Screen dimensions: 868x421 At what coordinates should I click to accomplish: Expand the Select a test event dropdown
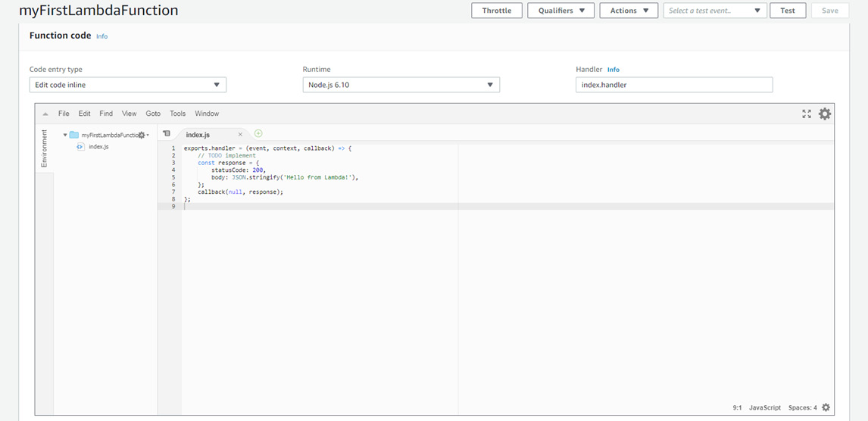(x=715, y=11)
